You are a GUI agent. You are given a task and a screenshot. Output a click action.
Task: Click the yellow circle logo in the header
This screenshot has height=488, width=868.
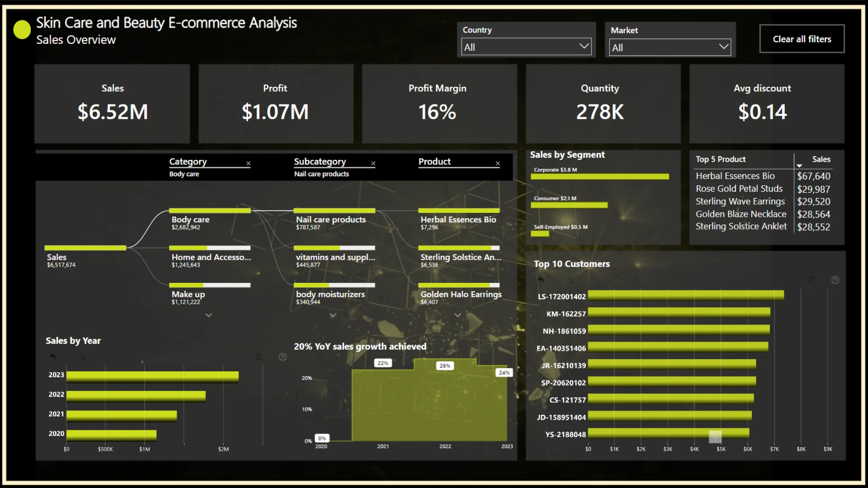[x=22, y=30]
